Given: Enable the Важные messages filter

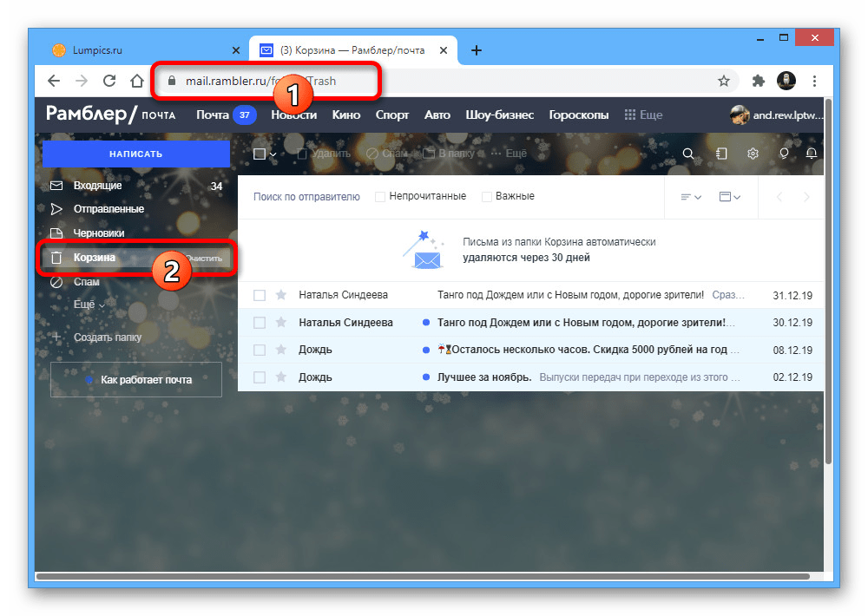Looking at the screenshot, I should click(486, 196).
